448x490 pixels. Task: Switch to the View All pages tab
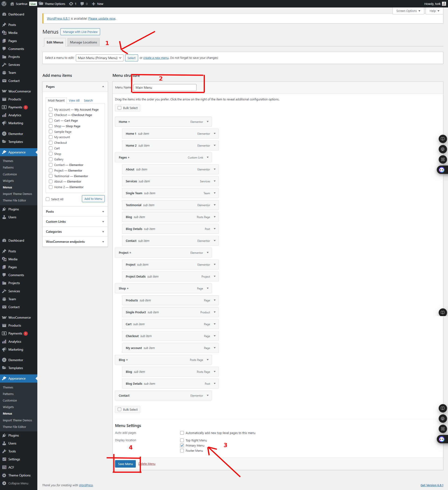coord(74,100)
